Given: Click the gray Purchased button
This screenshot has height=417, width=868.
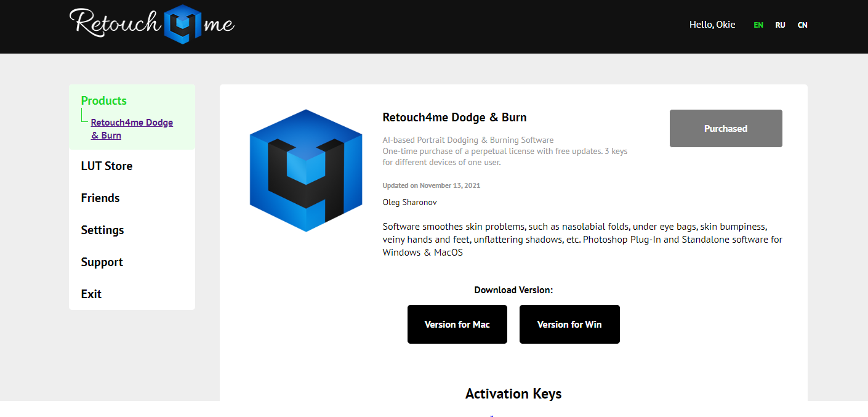Looking at the screenshot, I should pyautogui.click(x=726, y=129).
